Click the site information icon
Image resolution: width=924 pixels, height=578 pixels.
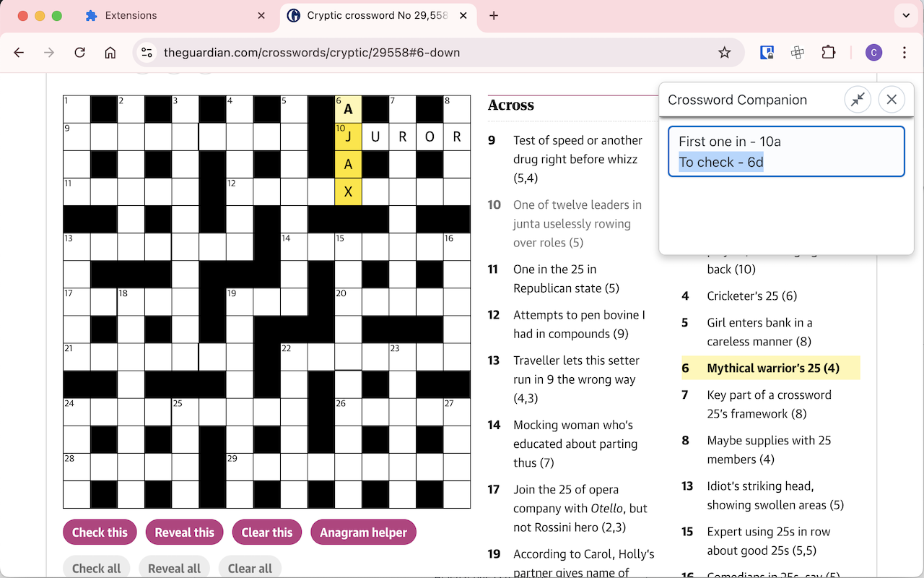[x=147, y=52]
